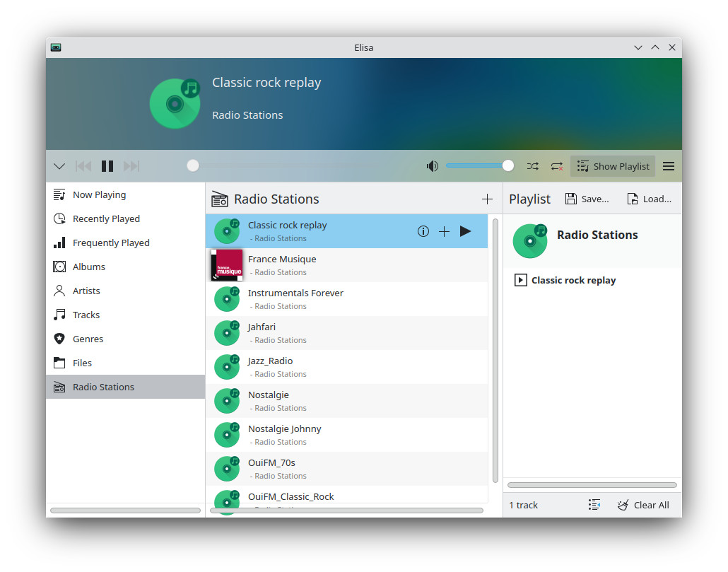Add a new radio station with plus

point(487,199)
